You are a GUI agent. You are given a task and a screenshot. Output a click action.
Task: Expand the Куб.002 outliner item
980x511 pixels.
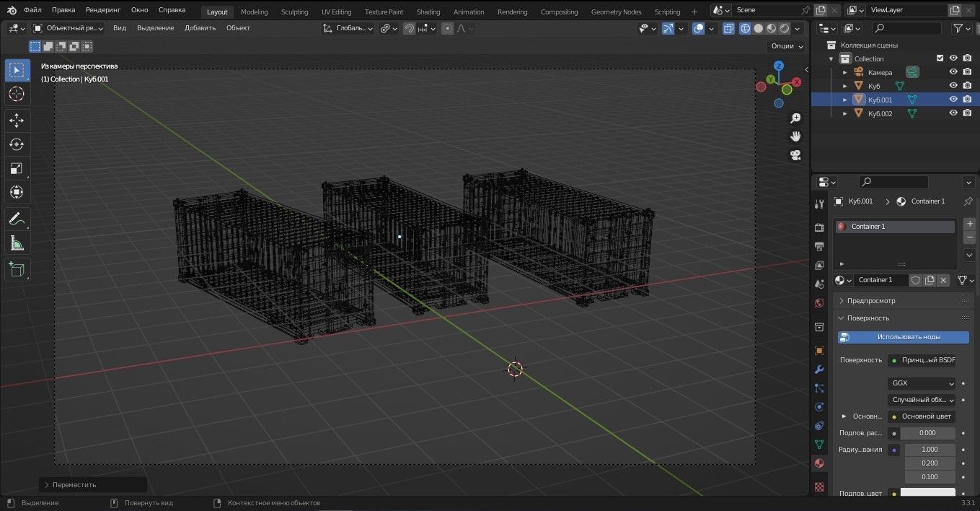tap(845, 113)
